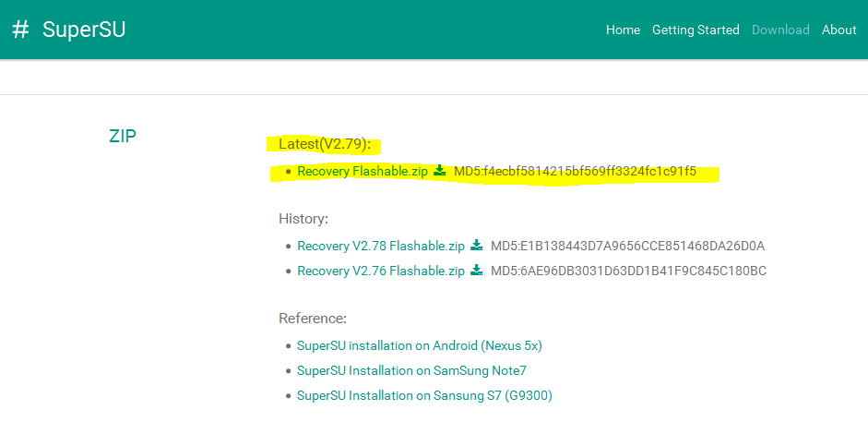Screen dimensions: 868x422
Task: Click download icon for V2.76 zip
Action: [x=476, y=270]
